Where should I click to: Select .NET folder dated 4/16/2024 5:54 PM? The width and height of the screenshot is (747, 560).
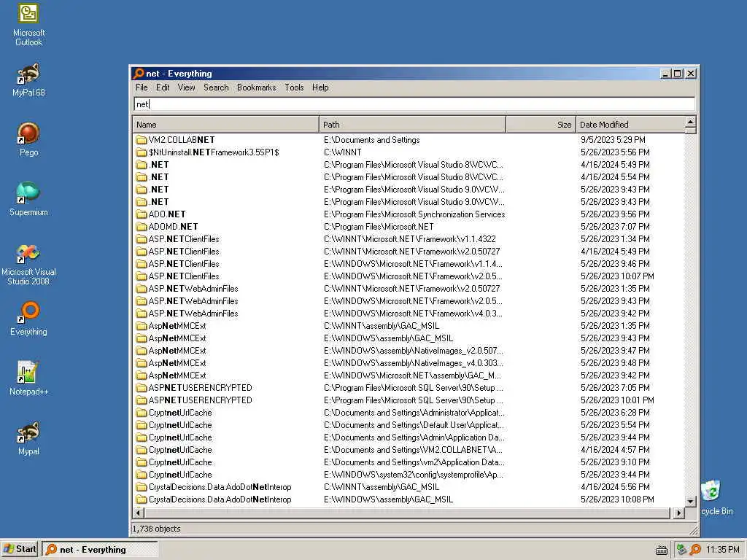click(158, 176)
